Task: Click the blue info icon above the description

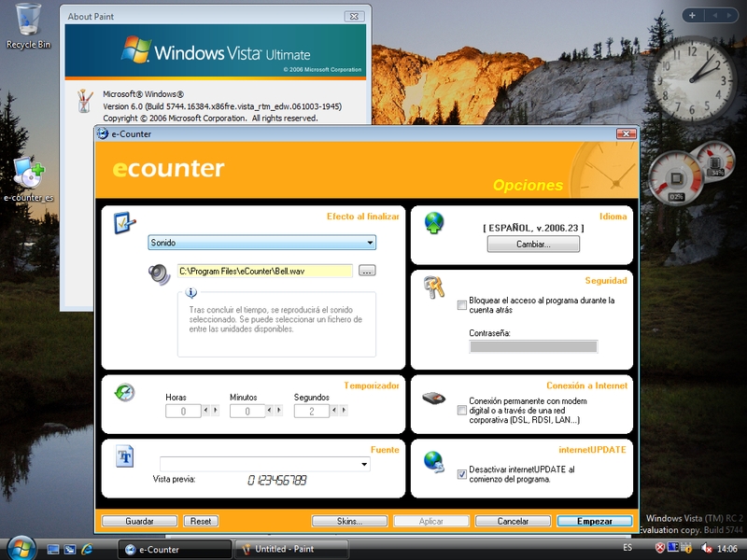Action: click(x=191, y=292)
